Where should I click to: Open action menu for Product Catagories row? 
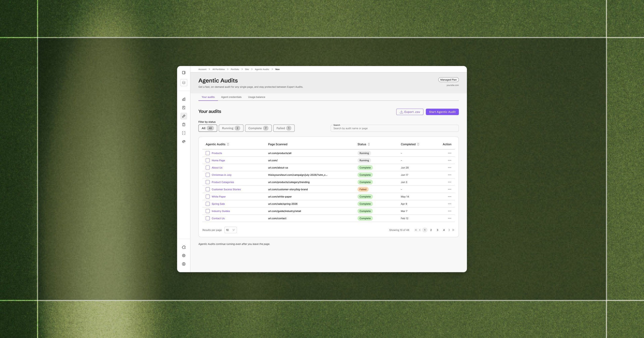tap(449, 182)
